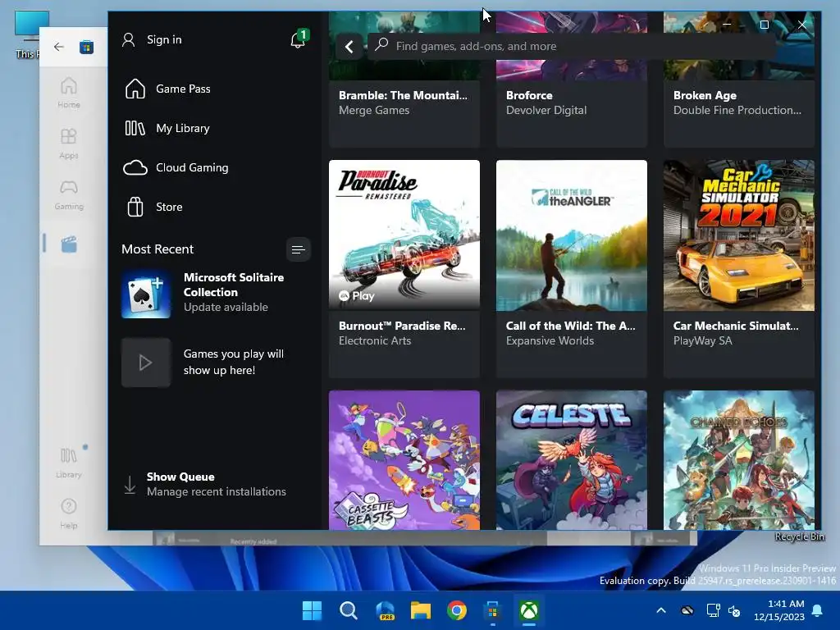Screen dimensions: 840x630
Task: Open Celeste game cover
Action: (x=572, y=460)
